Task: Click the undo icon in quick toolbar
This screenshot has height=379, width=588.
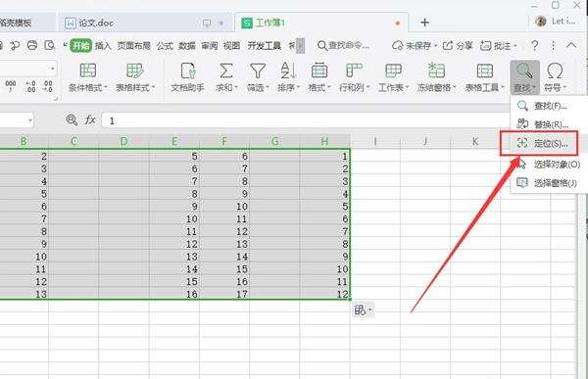Action: [15, 46]
